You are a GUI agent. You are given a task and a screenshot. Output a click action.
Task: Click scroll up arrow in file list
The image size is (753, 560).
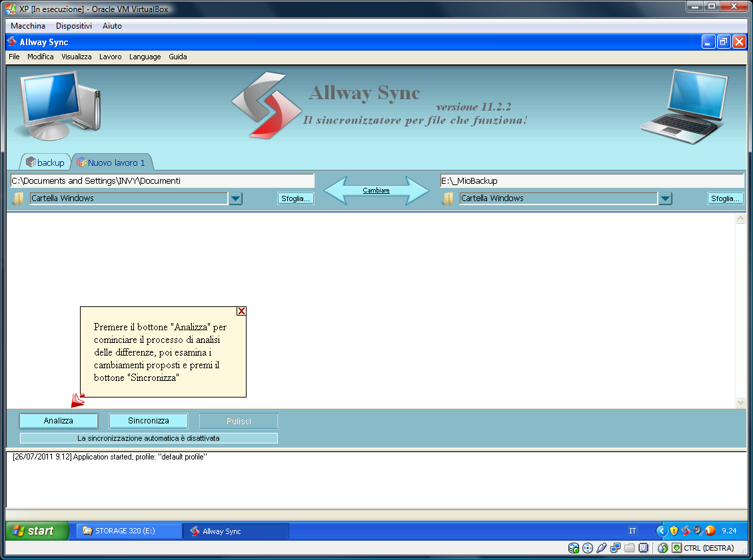[x=740, y=218]
